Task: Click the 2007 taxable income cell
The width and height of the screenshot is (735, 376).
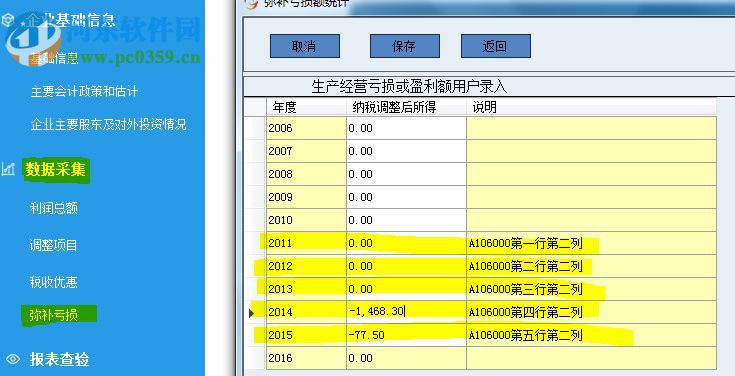Action: click(406, 151)
